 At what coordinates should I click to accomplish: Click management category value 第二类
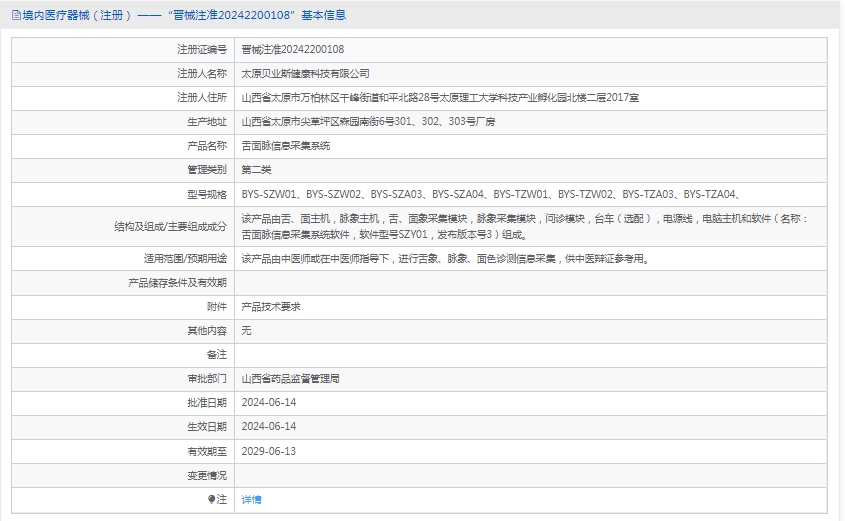point(256,169)
